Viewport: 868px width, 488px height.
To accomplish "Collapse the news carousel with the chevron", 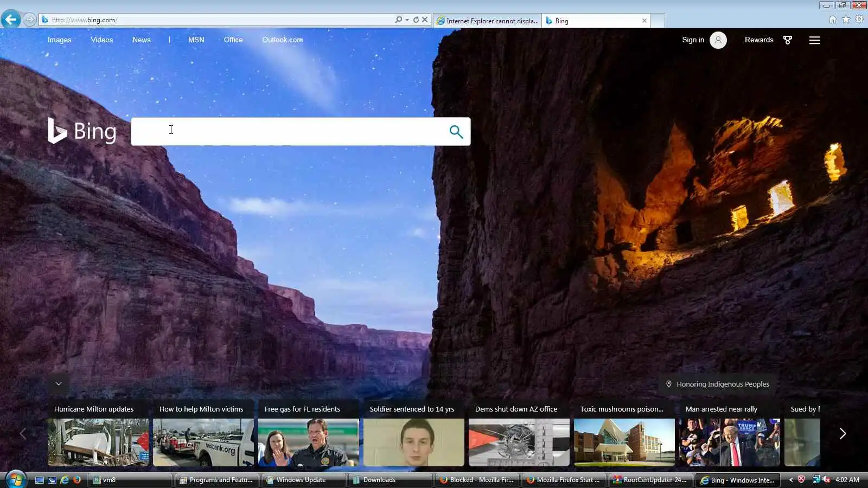I will [59, 384].
